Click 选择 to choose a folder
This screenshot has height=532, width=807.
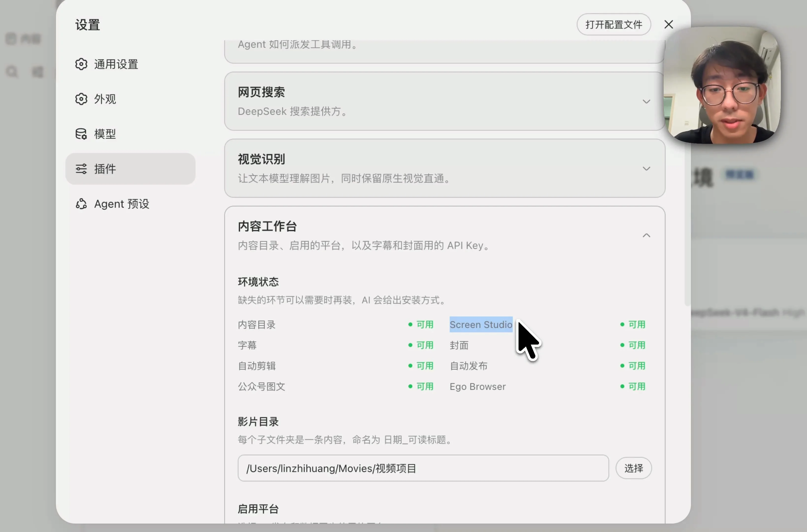point(634,468)
